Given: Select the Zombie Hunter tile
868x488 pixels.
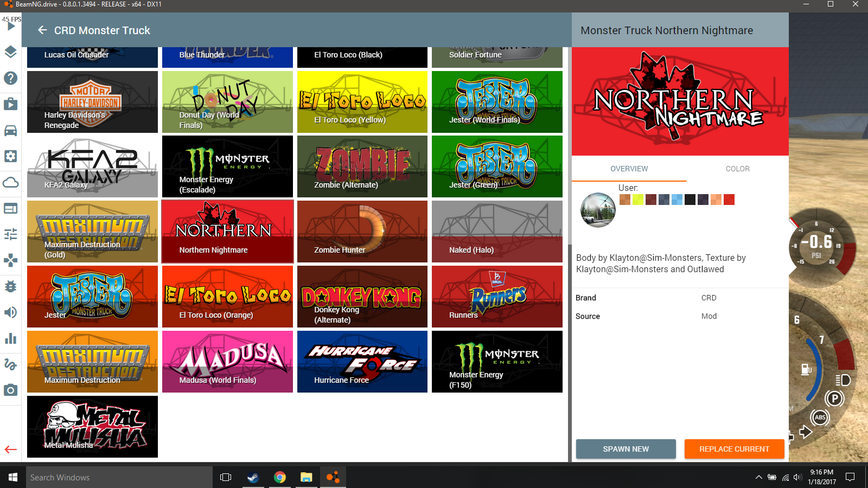Looking at the screenshot, I should (x=362, y=232).
